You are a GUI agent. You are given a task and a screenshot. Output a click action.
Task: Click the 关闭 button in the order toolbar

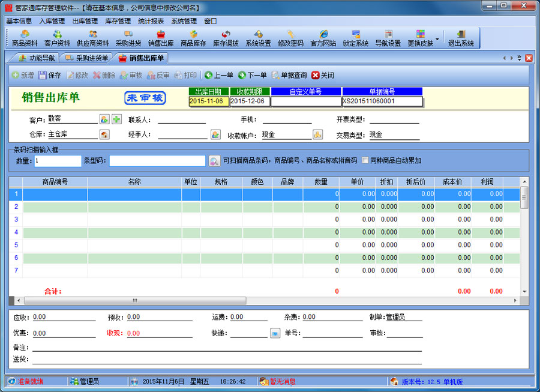pos(323,75)
